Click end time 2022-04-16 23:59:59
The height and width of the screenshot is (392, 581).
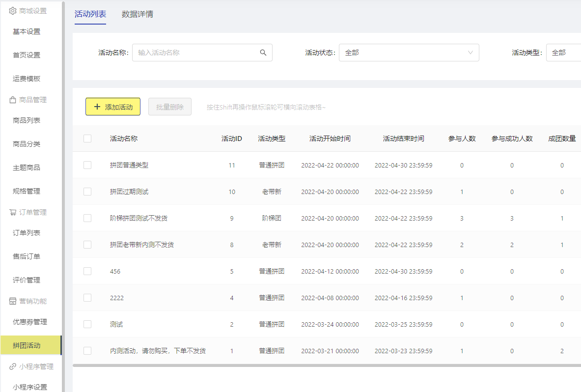(404, 298)
